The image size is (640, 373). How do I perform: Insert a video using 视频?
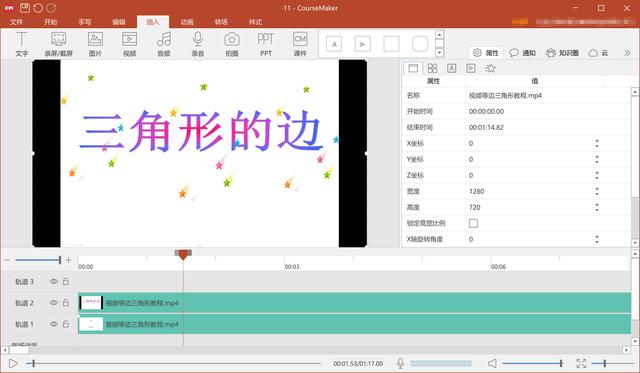point(129,44)
